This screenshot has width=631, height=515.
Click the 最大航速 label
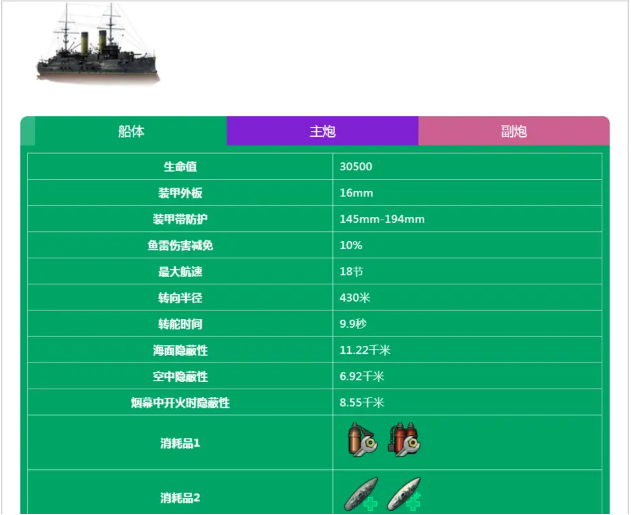coord(180,272)
